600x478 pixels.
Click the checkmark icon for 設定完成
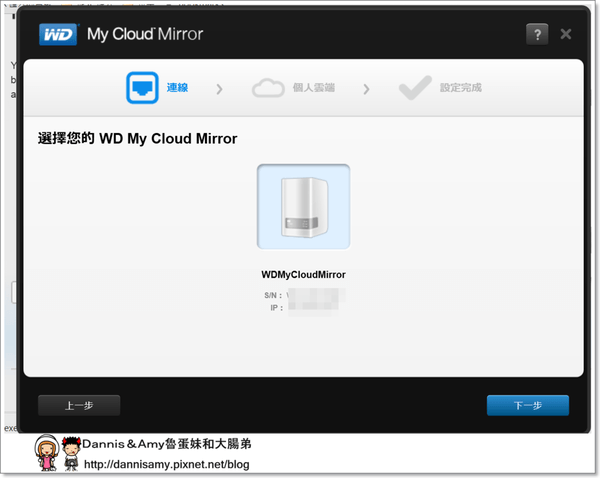(x=415, y=88)
